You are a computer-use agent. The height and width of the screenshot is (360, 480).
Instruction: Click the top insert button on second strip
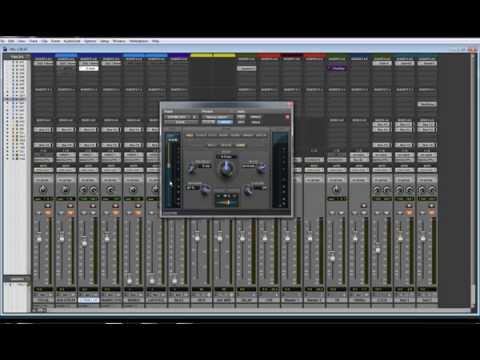point(66,63)
